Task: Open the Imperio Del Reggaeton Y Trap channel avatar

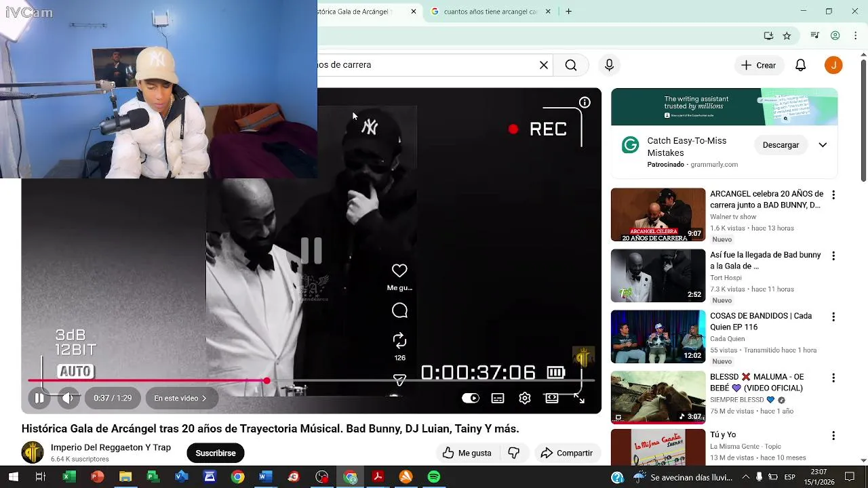Action: click(33, 452)
